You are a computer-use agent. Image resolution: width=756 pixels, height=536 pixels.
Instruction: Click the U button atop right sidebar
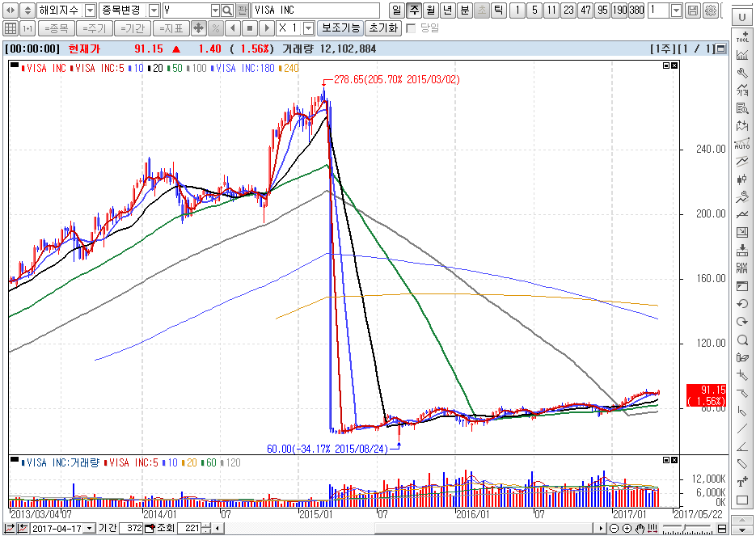741,19
